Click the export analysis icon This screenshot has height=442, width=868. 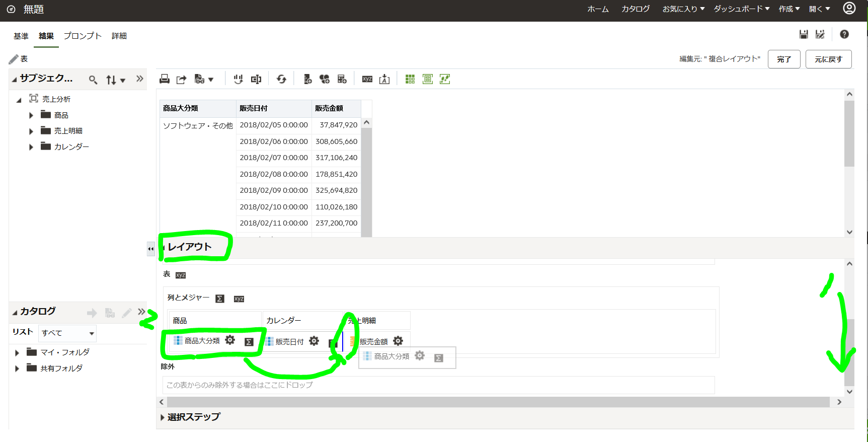point(182,79)
